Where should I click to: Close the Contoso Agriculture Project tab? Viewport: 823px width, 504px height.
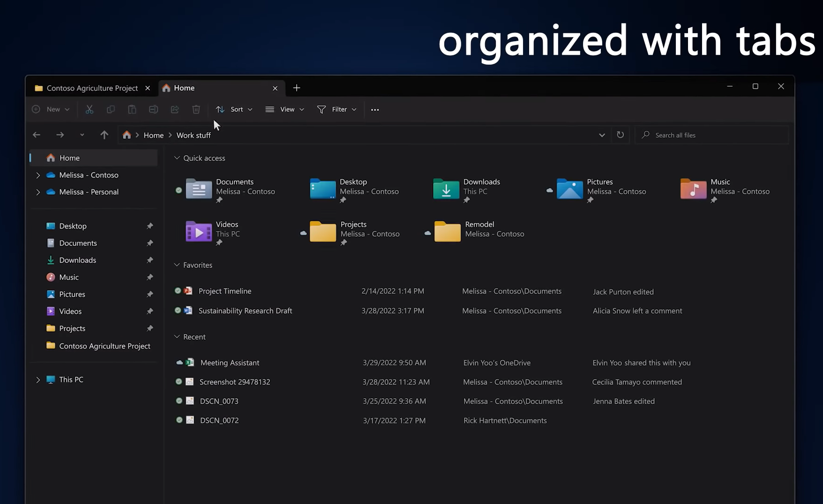coord(148,88)
